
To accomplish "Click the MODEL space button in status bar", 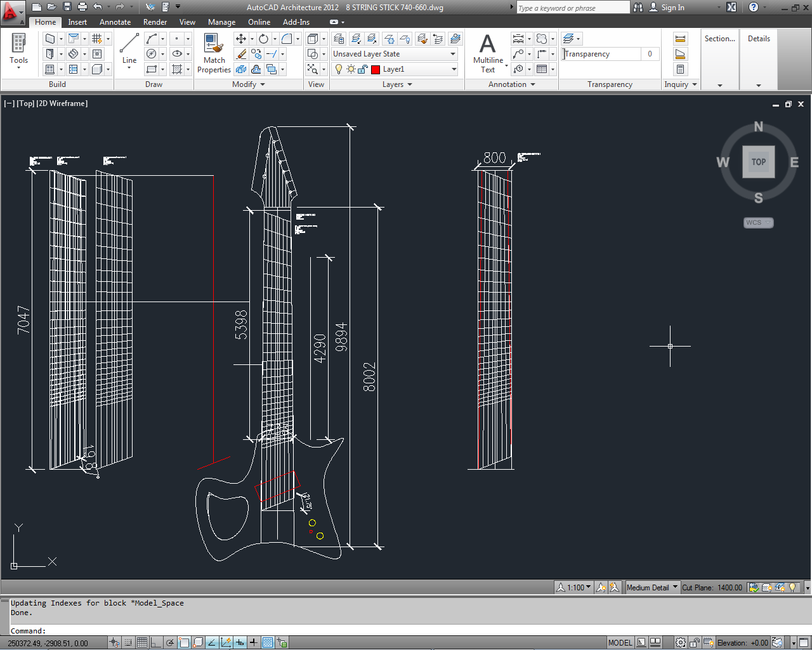I will pos(620,642).
